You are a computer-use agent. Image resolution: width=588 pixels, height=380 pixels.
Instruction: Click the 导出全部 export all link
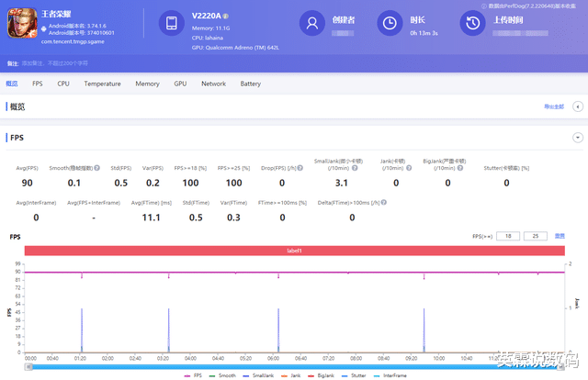(x=554, y=107)
